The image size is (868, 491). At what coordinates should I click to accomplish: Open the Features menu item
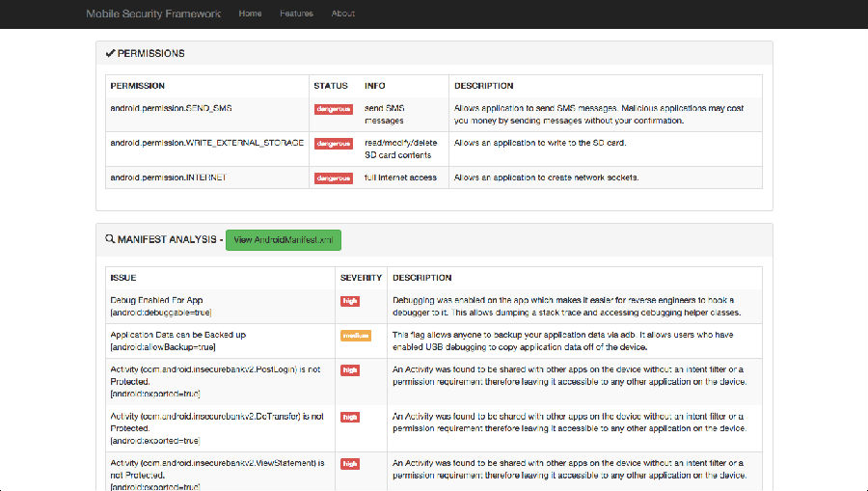click(296, 14)
